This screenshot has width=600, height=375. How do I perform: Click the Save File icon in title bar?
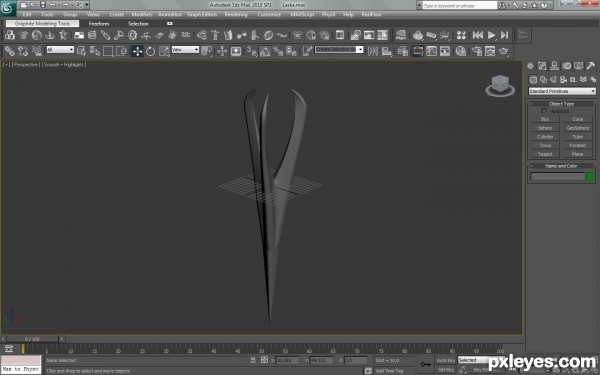click(43, 5)
